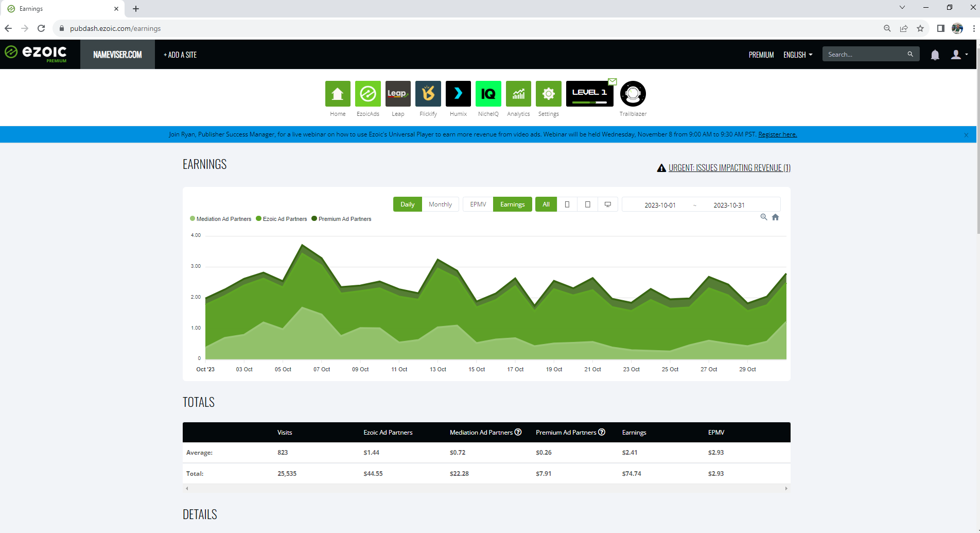Open browser zoom magnifier icon
The height and width of the screenshot is (533, 980).
[x=887, y=28]
